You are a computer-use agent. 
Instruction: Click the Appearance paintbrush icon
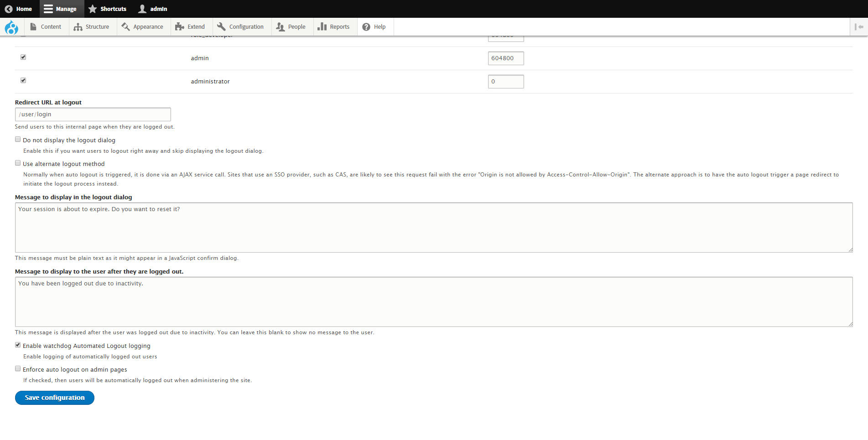click(125, 27)
